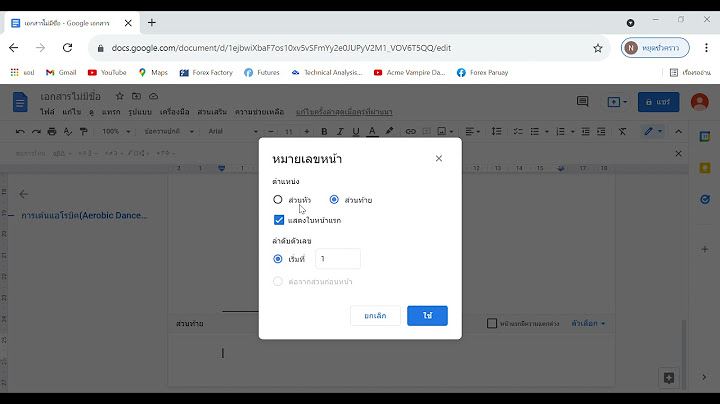
Task: Increase font size with plus button
Action: point(307,132)
